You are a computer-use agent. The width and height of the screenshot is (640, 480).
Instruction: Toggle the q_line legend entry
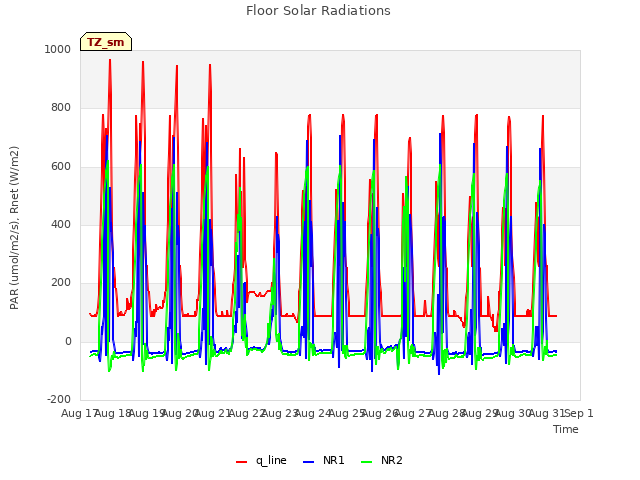point(261,460)
